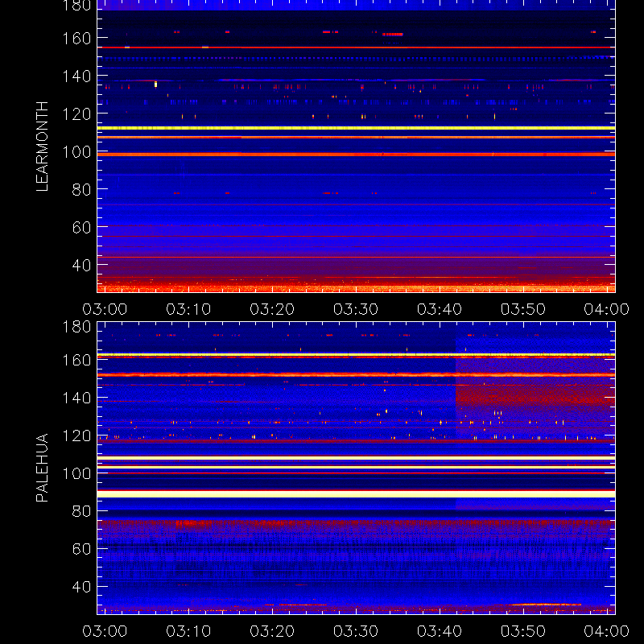Select 03:40 time label under Learmonth plot
The height and width of the screenshot is (644, 644).
coord(440,309)
